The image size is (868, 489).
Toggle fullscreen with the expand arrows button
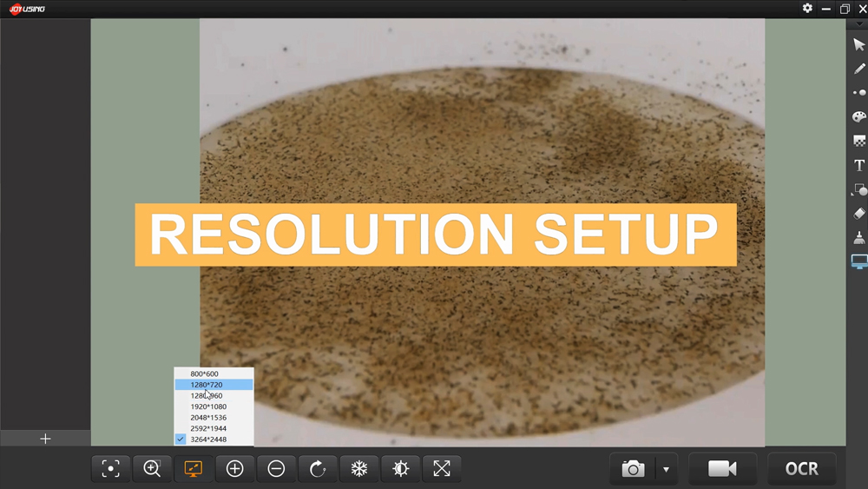pyautogui.click(x=442, y=469)
